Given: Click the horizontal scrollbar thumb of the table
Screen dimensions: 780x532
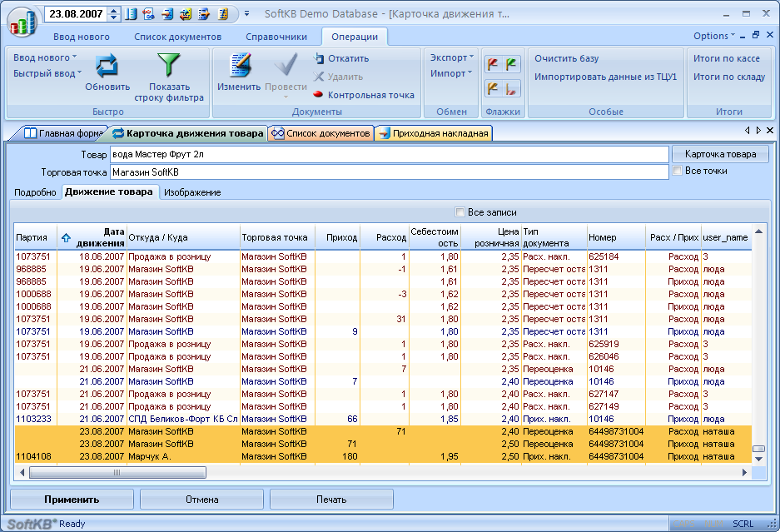Looking at the screenshot, I should point(117,472).
